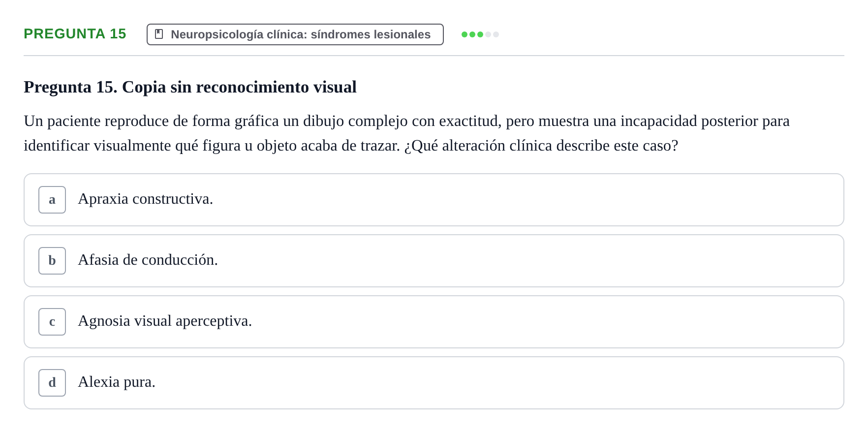Select letter badge 'c' for Agnosia visual aperceptiva
868x434 pixels.
click(52, 322)
